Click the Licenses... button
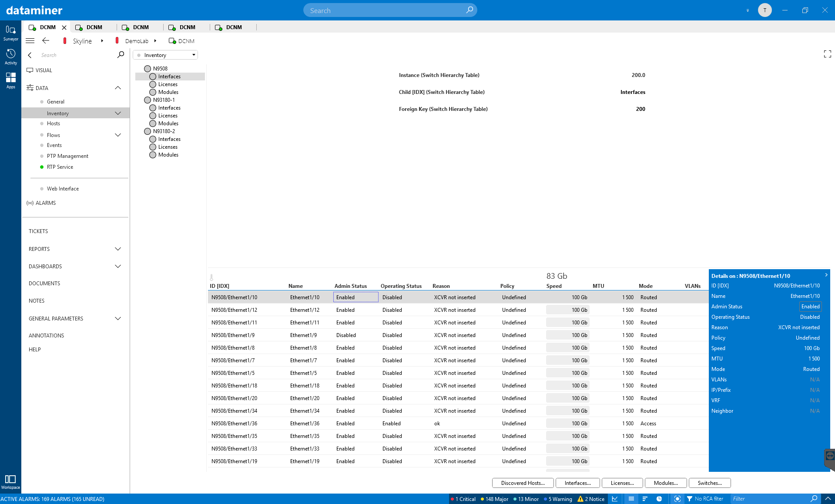 click(x=622, y=483)
